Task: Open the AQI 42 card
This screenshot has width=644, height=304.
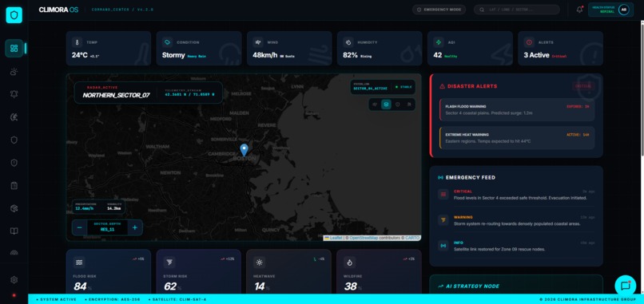Action: (x=470, y=49)
